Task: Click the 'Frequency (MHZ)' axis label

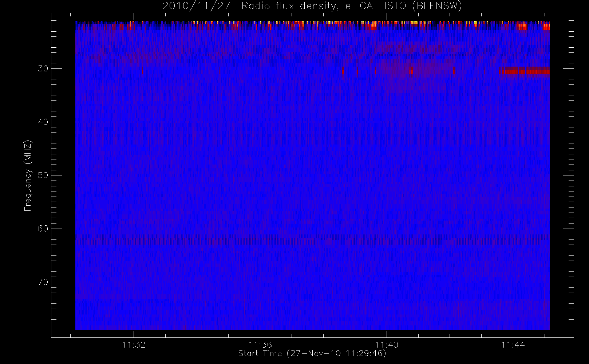Action: point(28,175)
